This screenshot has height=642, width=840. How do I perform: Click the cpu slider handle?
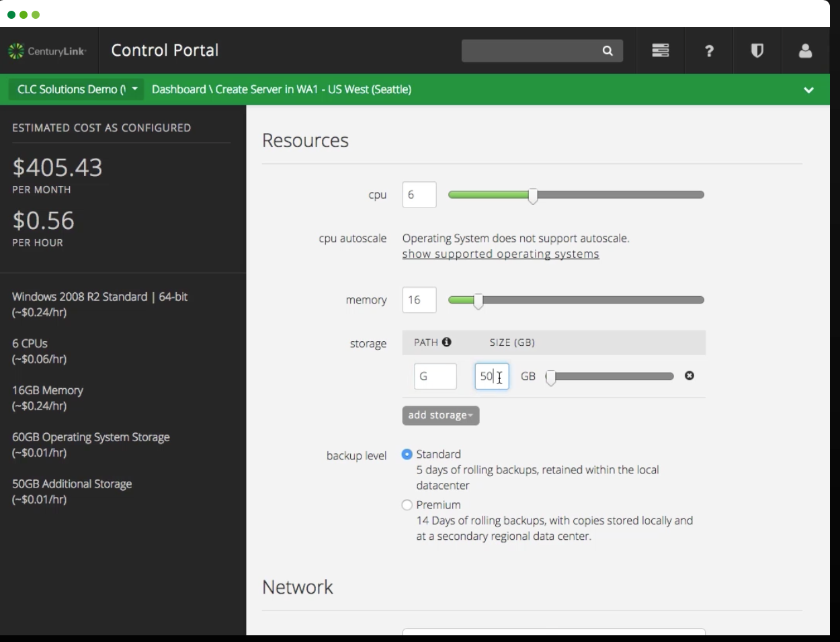(x=533, y=195)
